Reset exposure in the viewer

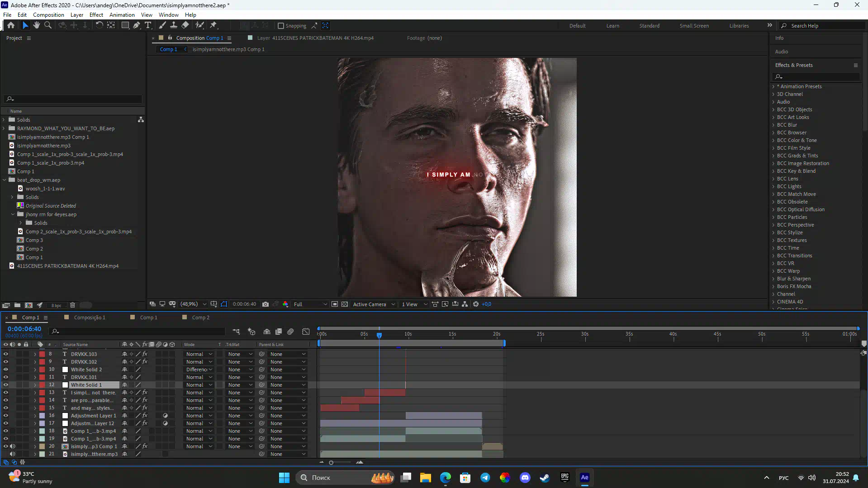coord(476,304)
